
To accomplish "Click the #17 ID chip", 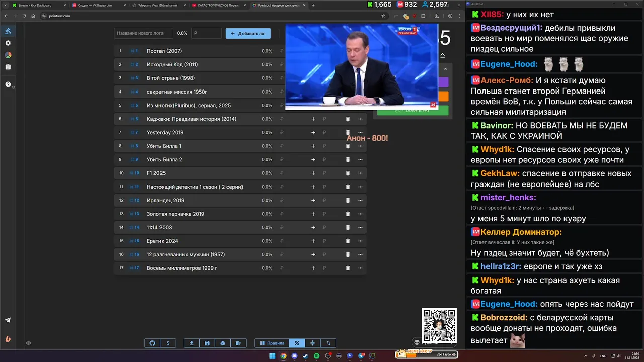I will click(x=135, y=268).
